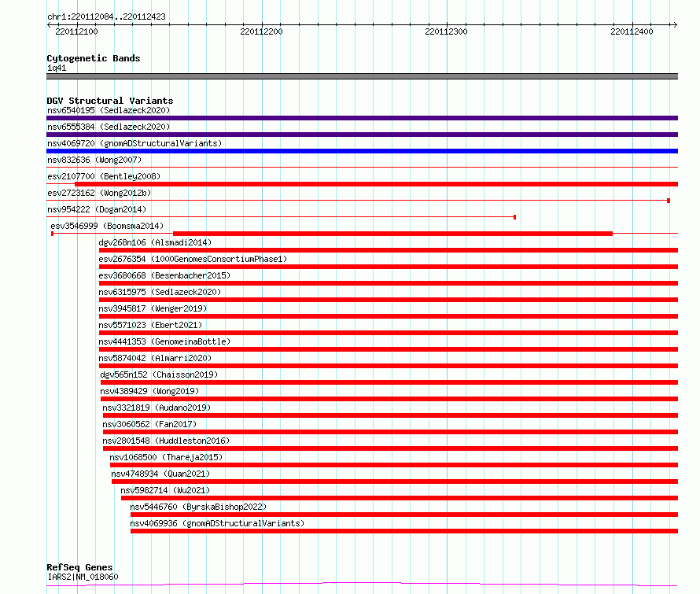Click the nsv832636 (Wong2007) label
Image resolution: width=700 pixels, height=594 pixels.
[x=94, y=160]
